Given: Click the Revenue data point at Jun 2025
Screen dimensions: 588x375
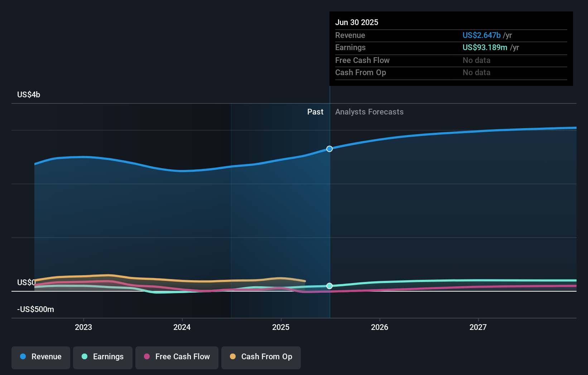Looking at the screenshot, I should pyautogui.click(x=329, y=149).
